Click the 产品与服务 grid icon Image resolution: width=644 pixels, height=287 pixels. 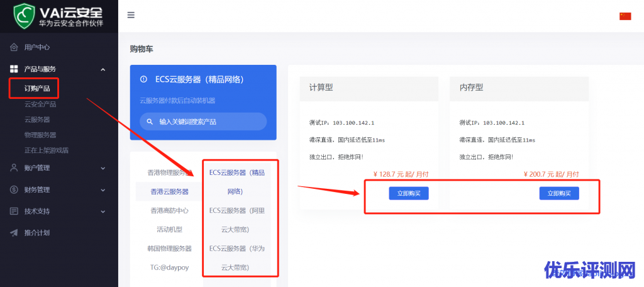tap(14, 69)
